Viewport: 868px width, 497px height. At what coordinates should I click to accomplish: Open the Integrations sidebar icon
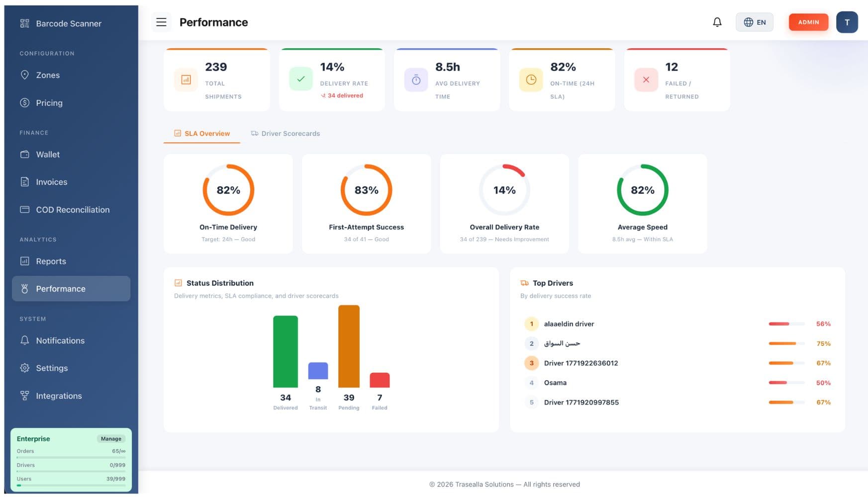click(24, 396)
